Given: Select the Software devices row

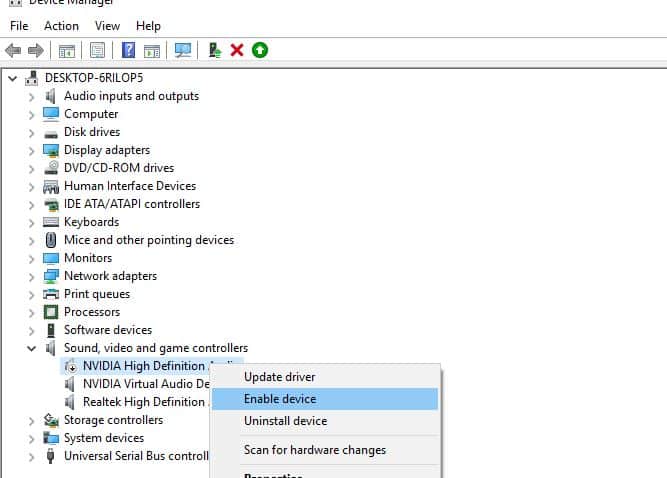Looking at the screenshot, I should [x=108, y=330].
